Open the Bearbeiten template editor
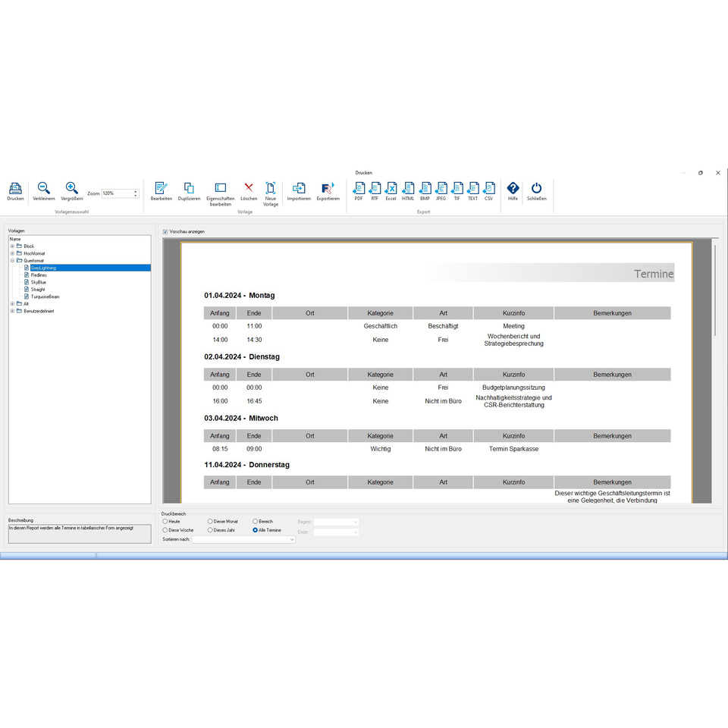This screenshot has width=728, height=728. pyautogui.click(x=161, y=188)
